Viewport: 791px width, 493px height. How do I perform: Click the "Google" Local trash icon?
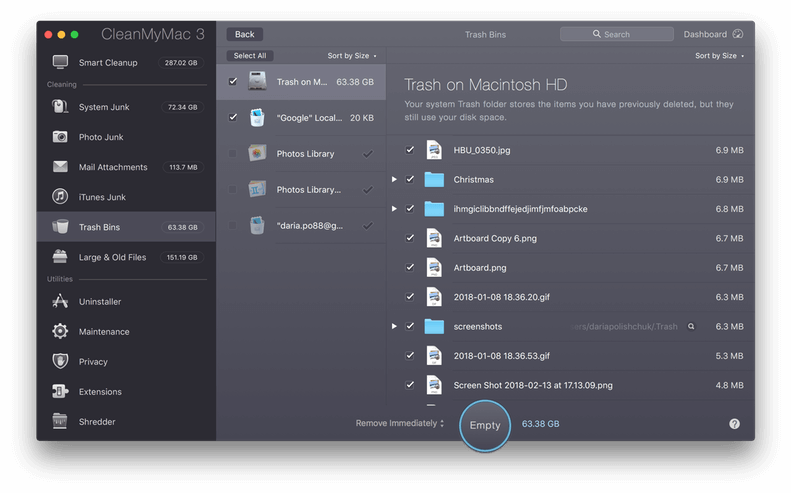257,117
